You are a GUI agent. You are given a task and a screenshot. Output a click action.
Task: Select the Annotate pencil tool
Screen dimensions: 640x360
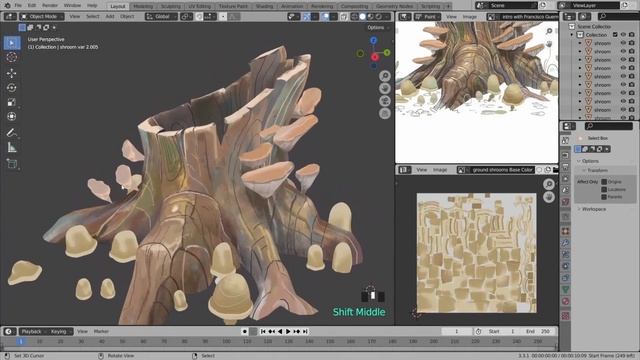[12, 133]
